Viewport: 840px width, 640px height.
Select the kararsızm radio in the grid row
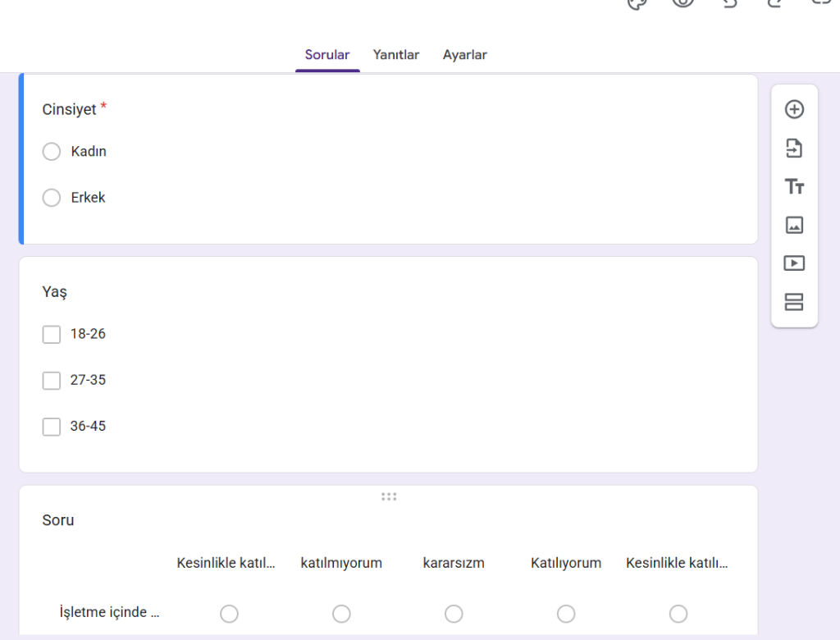coord(454,614)
